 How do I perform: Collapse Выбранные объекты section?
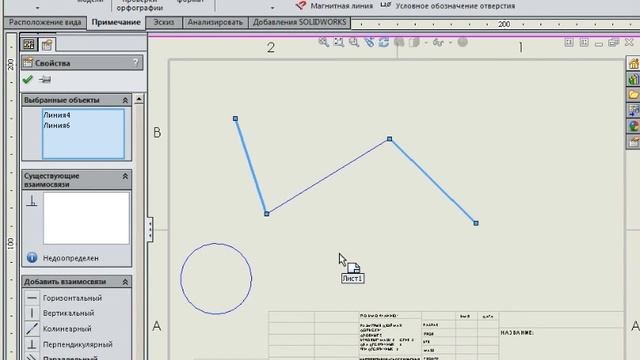[125, 100]
